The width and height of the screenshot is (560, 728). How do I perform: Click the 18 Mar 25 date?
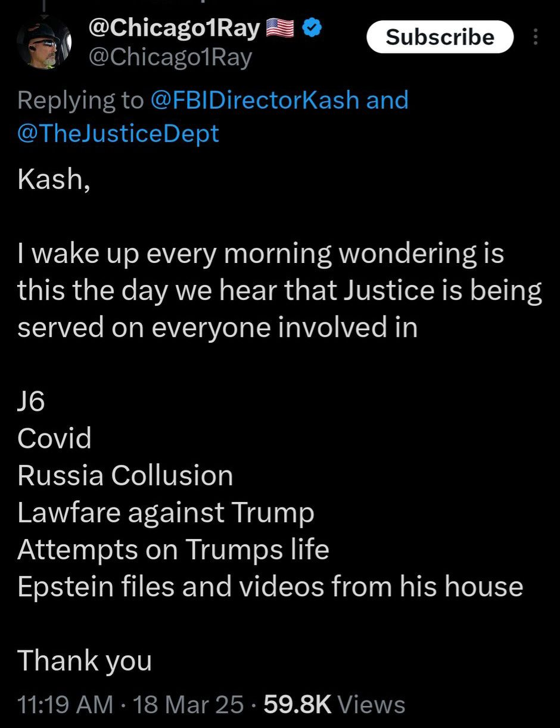[x=189, y=705]
